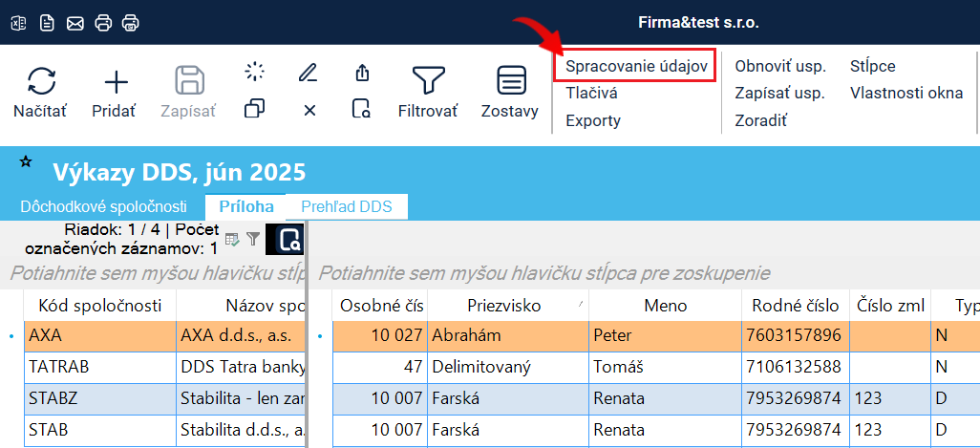Click Obnoviť usp. button
Screen dimensions: 980x448
pos(779,67)
